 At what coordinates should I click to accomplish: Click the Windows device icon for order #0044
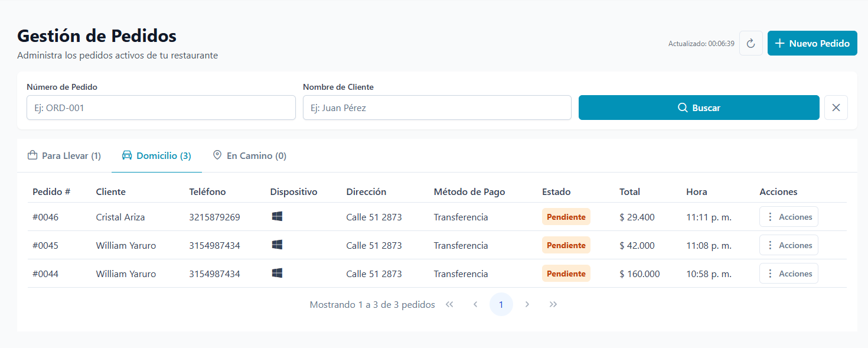pyautogui.click(x=277, y=274)
